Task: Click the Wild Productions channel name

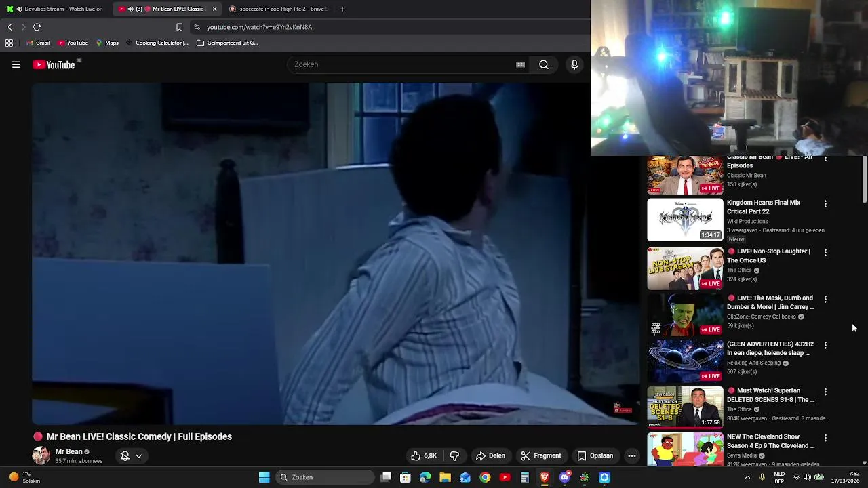Action: [747, 221]
